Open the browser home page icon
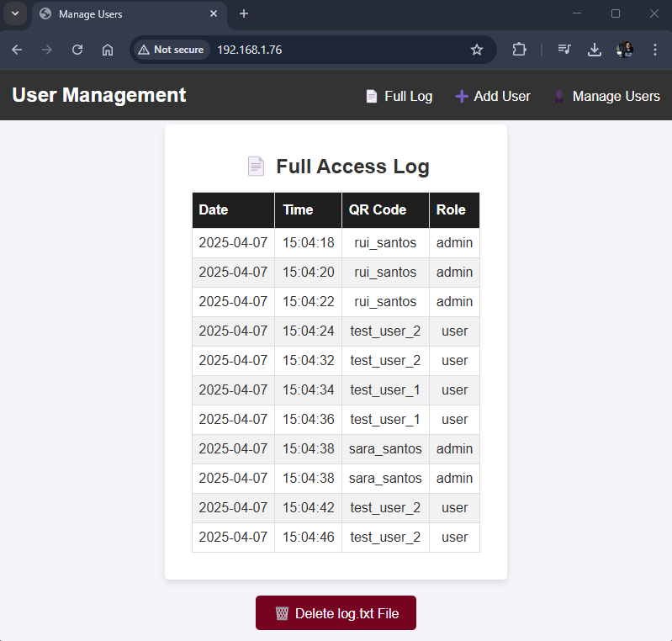Image resolution: width=672 pixels, height=641 pixels. (108, 50)
